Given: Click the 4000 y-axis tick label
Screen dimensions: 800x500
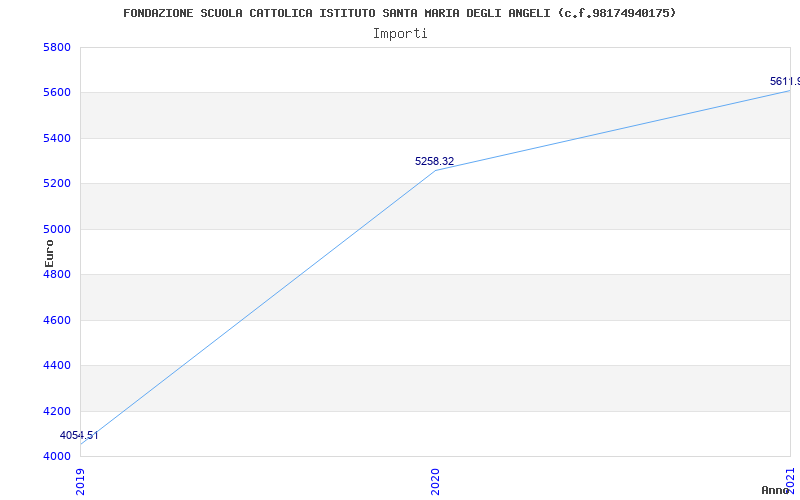Looking at the screenshot, I should tap(57, 456).
